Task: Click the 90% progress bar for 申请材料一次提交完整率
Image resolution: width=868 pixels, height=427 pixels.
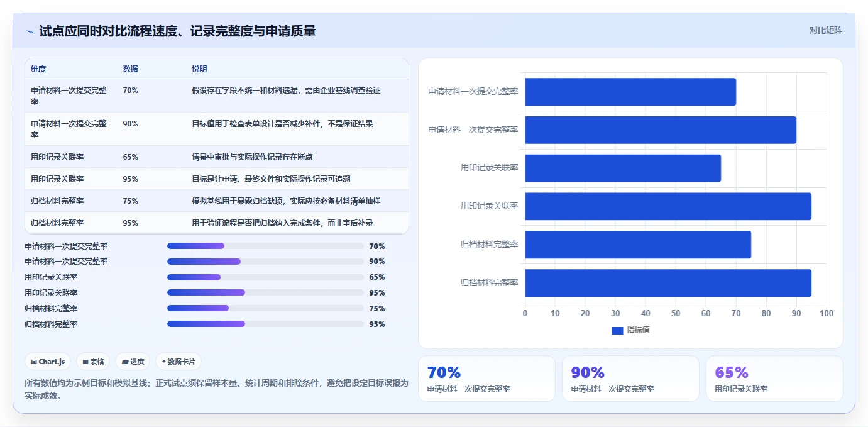Action: click(x=265, y=262)
